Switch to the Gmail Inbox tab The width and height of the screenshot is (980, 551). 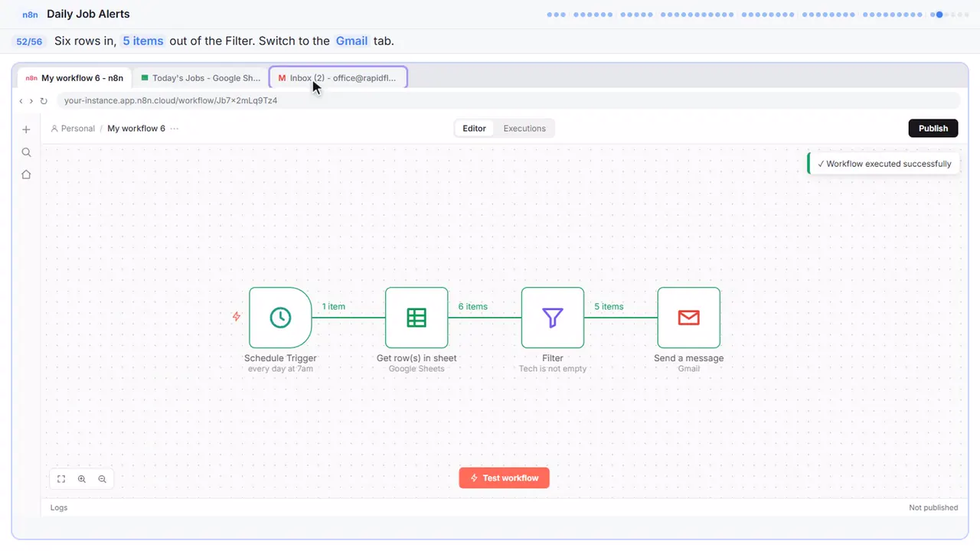[x=338, y=78]
